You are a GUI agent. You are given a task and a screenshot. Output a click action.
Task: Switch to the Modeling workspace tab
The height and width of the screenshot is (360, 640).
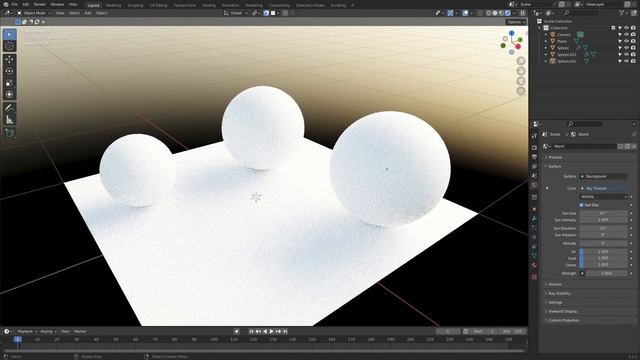pyautogui.click(x=113, y=5)
